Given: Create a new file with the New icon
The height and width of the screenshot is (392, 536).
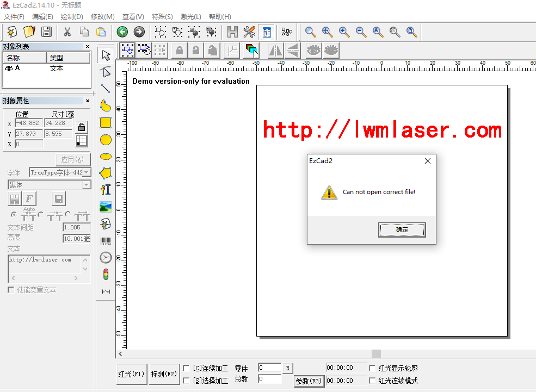Looking at the screenshot, I should pos(12,32).
